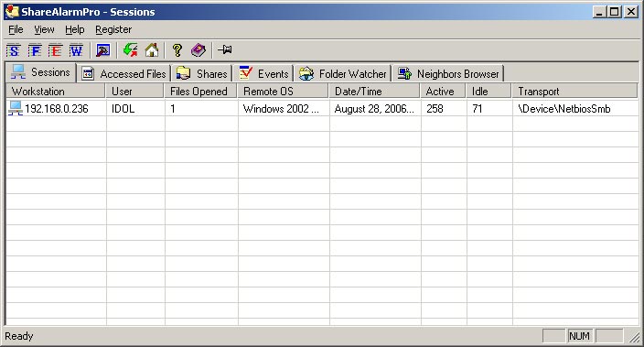Click the Idle value 71
Viewport: 644px width, 347px height.
[x=477, y=109]
